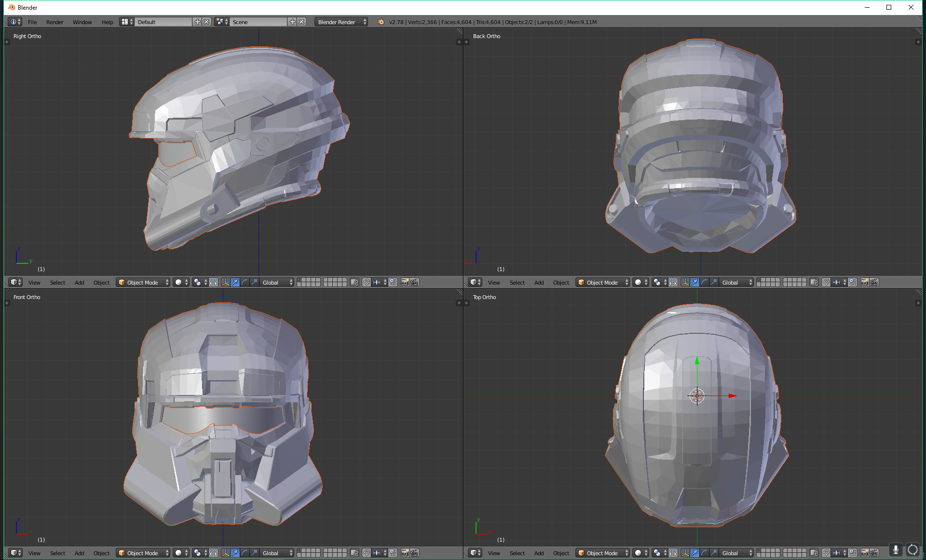Screen dimensions: 926x560
Task: Open viewport shading selector in Right Ortho viewport
Action: click(181, 282)
